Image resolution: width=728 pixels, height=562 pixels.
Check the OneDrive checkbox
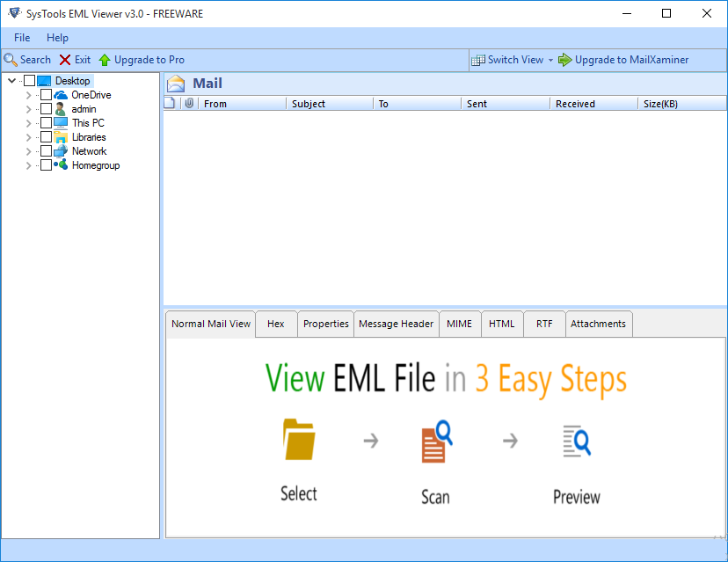(x=46, y=95)
